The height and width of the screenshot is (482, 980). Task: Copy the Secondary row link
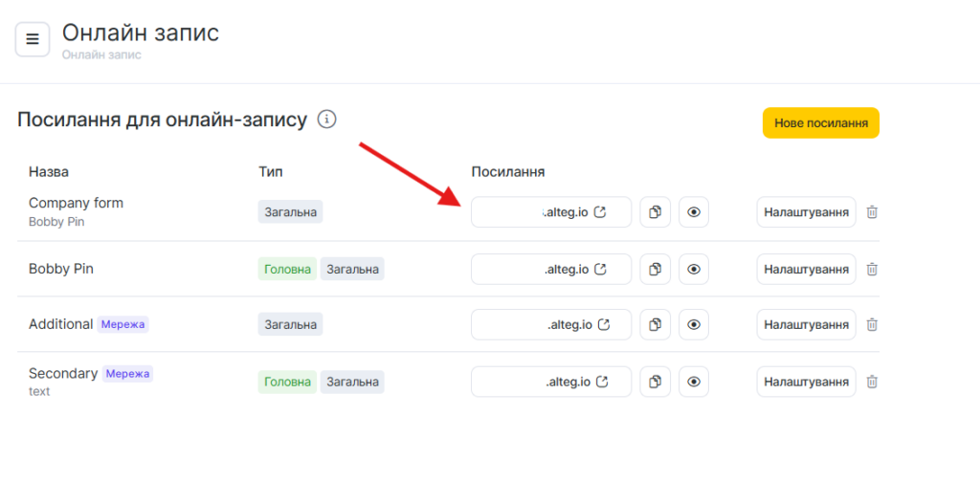[656, 382]
